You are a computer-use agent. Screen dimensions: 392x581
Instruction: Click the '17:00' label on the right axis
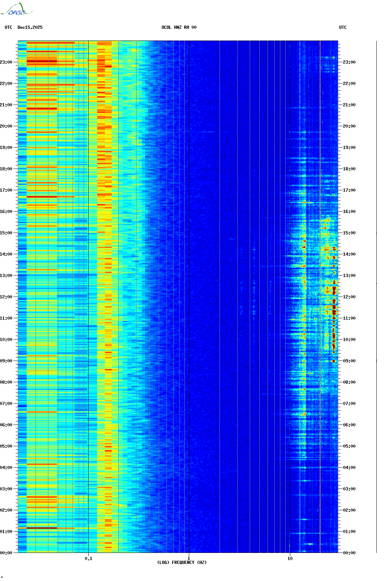[349, 190]
